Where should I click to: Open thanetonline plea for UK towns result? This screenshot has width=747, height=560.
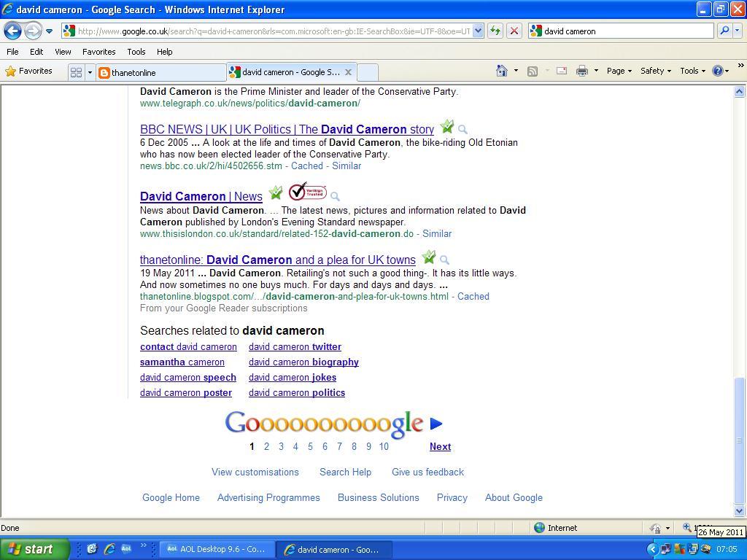[x=278, y=260]
